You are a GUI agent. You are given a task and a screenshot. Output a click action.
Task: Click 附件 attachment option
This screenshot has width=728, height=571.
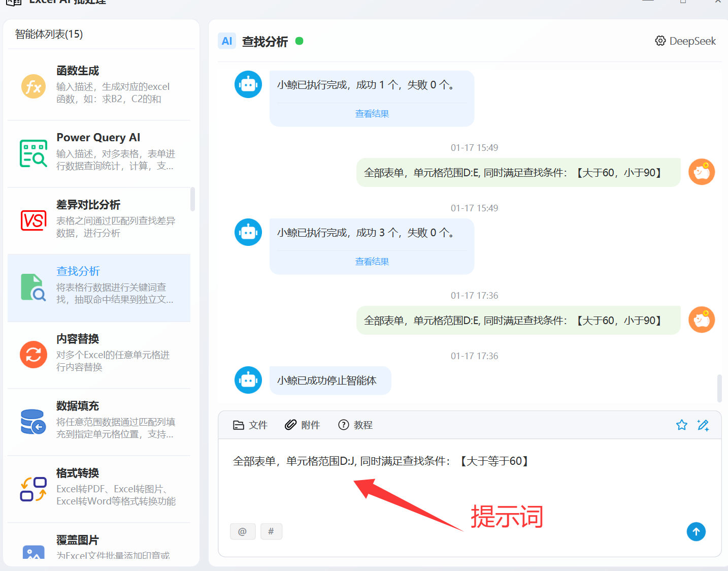(x=303, y=425)
